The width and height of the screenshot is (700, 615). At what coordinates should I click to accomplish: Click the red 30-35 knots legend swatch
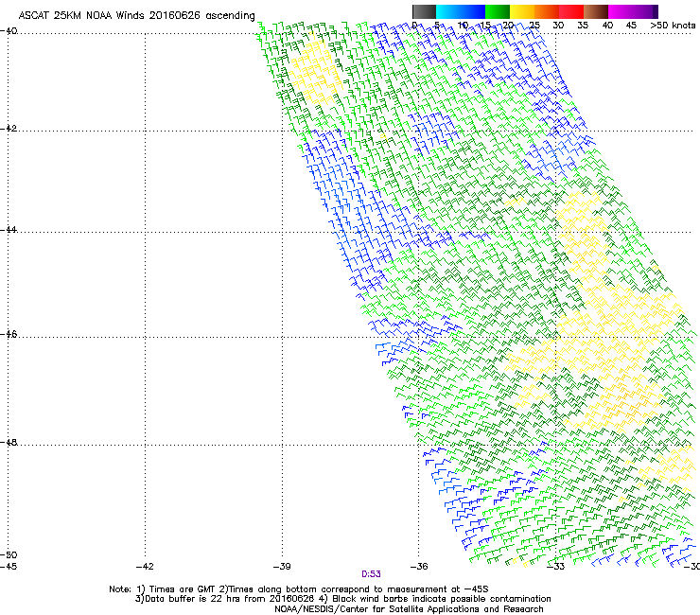pyautogui.click(x=571, y=11)
